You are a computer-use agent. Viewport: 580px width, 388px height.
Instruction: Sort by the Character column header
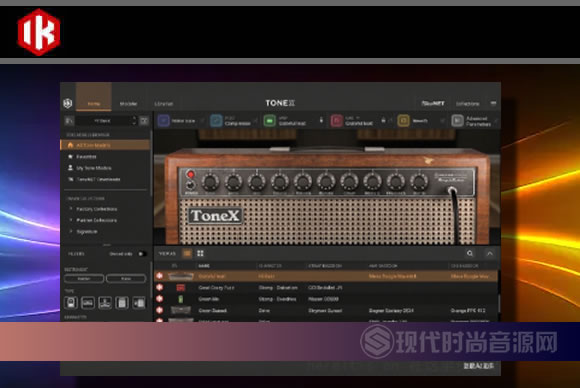point(270,266)
